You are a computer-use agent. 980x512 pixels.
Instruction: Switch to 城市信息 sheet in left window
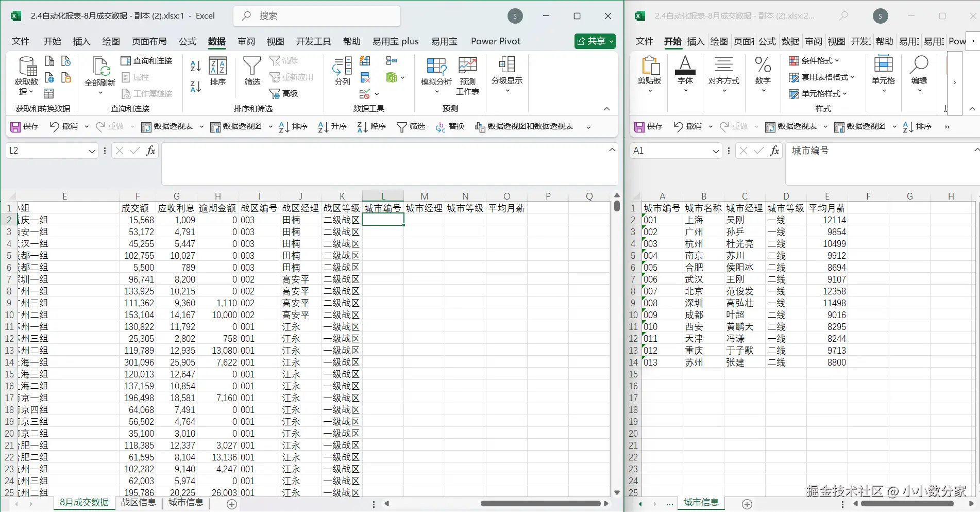[x=186, y=503]
